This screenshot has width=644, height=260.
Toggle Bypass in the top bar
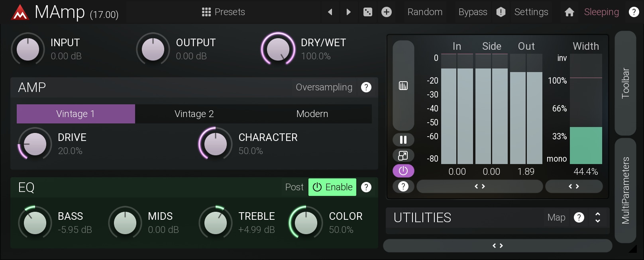click(473, 12)
